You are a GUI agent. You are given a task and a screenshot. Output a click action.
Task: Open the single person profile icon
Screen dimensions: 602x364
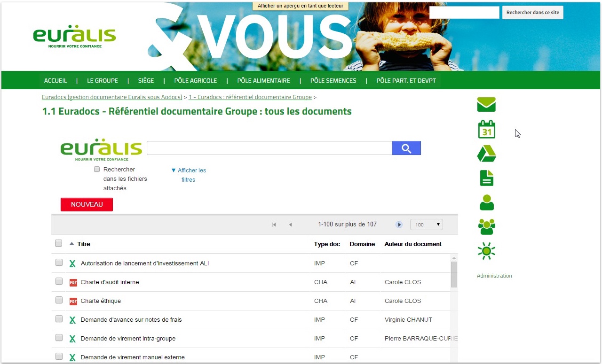point(486,202)
